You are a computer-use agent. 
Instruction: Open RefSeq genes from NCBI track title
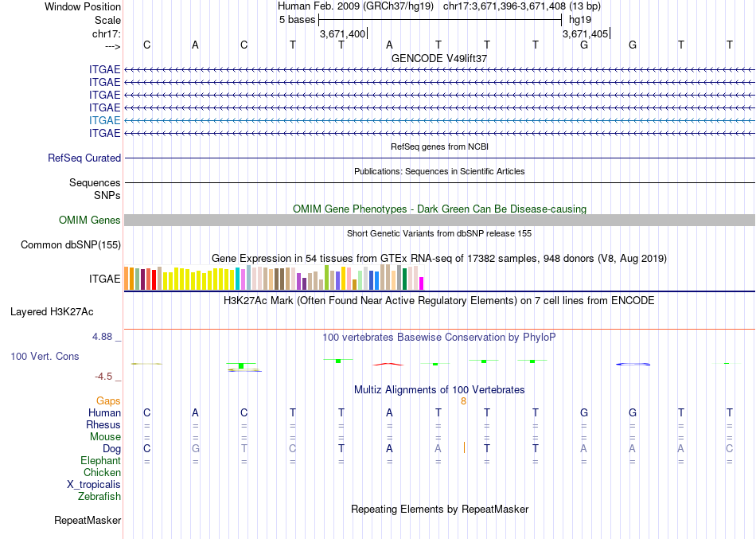(439, 146)
